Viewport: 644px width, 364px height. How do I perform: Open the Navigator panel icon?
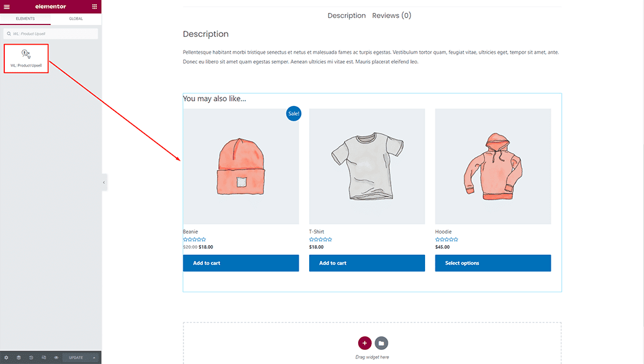[18, 357]
